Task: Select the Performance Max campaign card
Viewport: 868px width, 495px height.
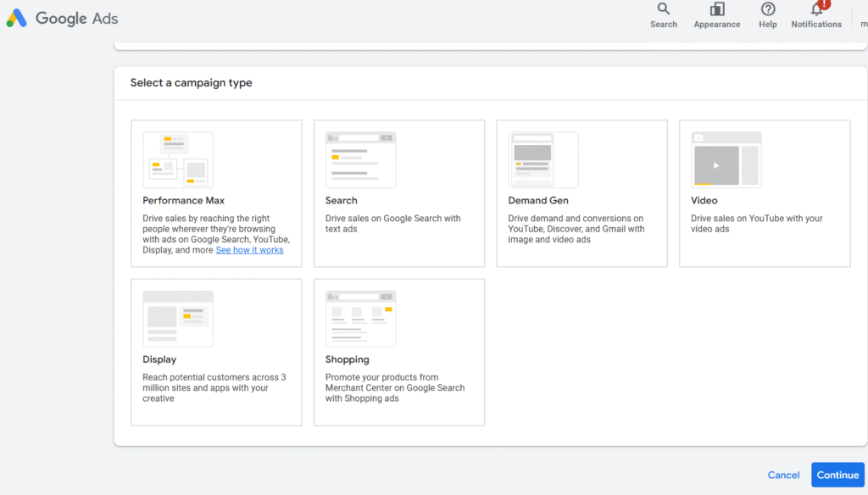Action: tap(216, 193)
